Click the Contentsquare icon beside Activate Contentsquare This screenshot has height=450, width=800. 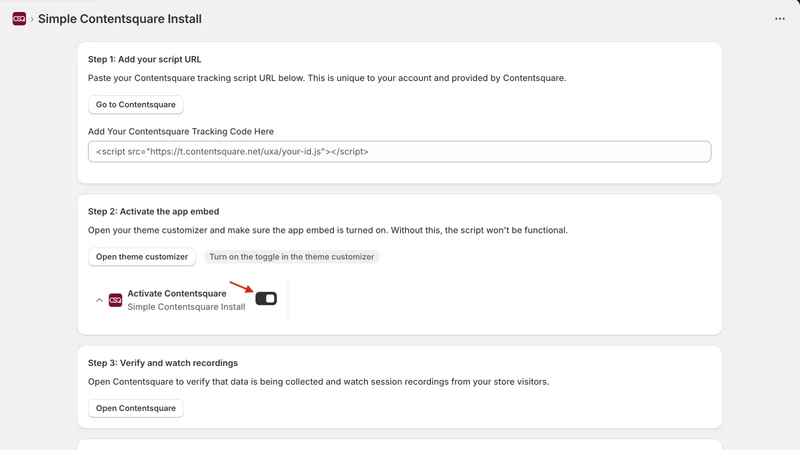tap(115, 300)
